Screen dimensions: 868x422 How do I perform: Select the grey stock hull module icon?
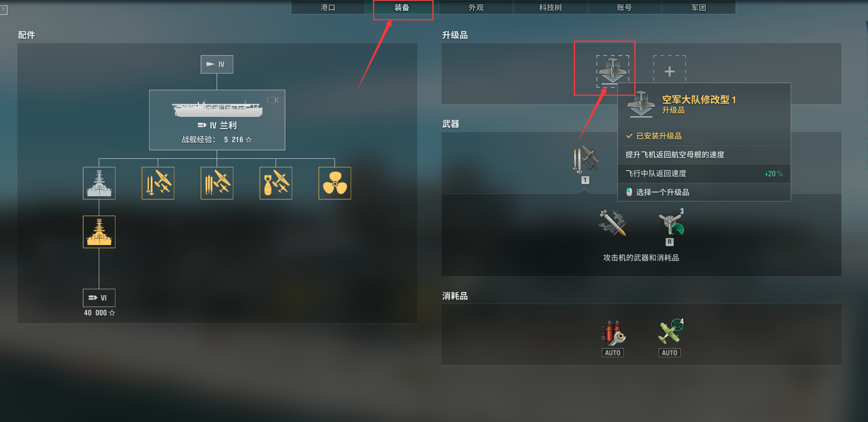pyautogui.click(x=99, y=183)
